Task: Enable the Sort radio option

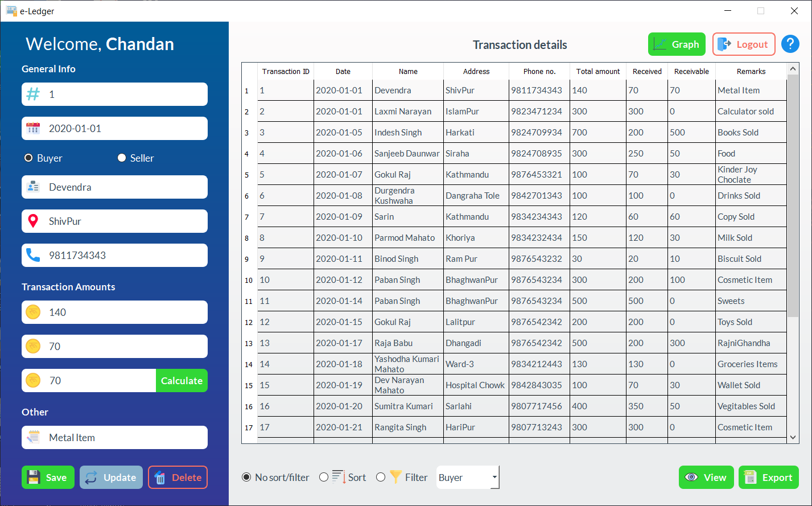Action: [324, 477]
